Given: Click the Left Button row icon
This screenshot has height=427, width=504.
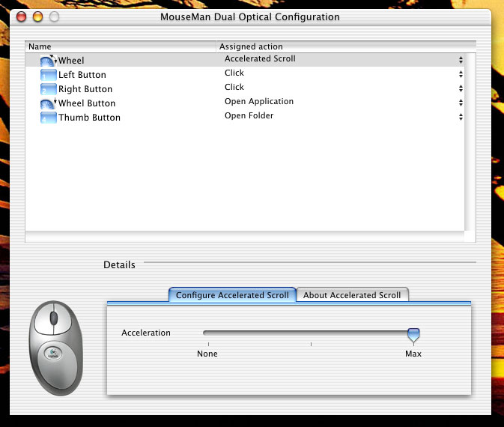Looking at the screenshot, I should (x=49, y=75).
